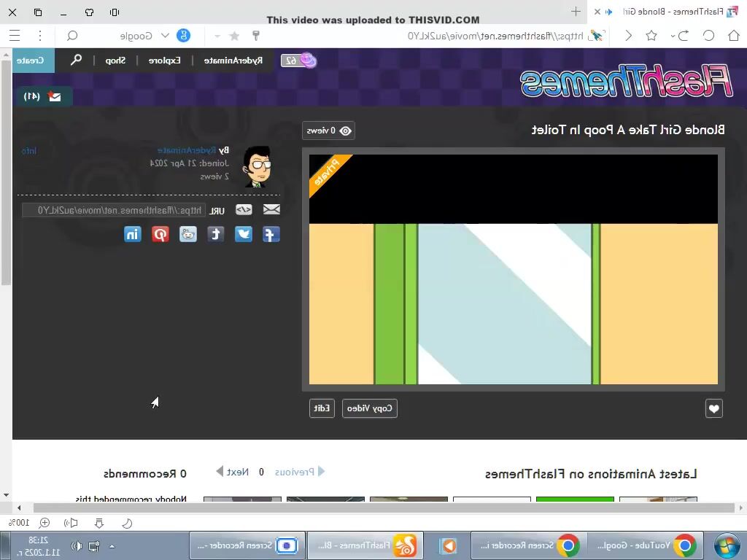Click the Edit button below the video
747x560 pixels.
[322, 408]
